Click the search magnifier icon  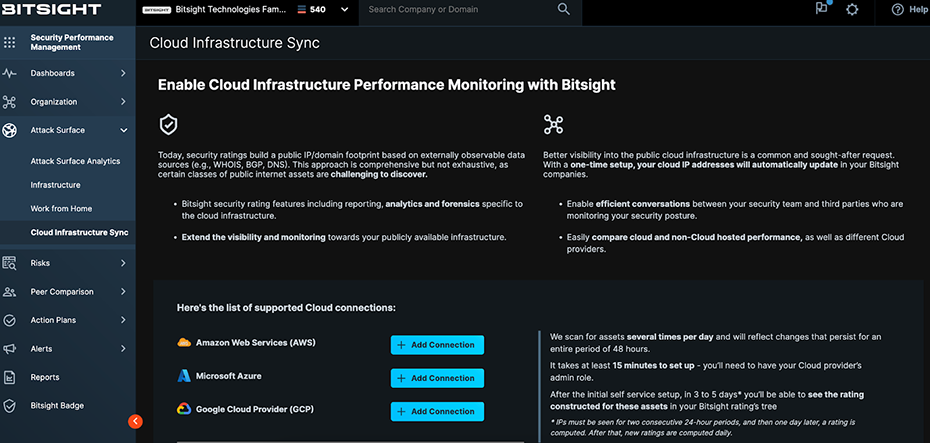pos(564,10)
